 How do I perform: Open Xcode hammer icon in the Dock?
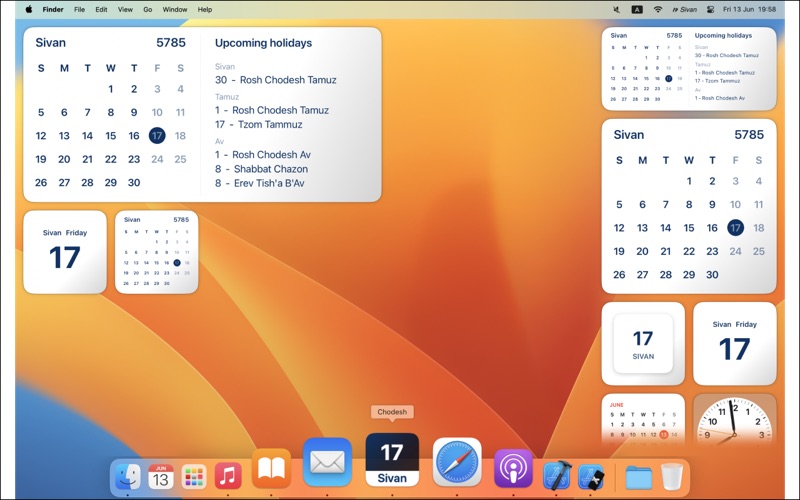557,476
